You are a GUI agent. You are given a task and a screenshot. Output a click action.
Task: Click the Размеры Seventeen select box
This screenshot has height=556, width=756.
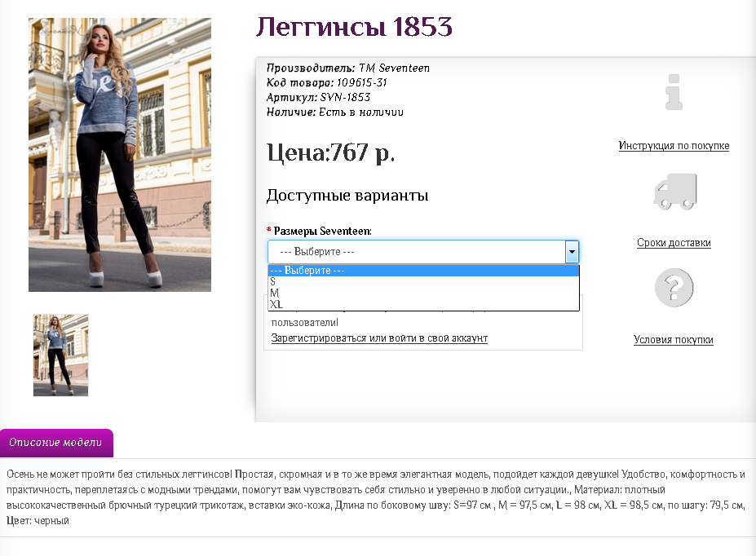[x=422, y=251]
